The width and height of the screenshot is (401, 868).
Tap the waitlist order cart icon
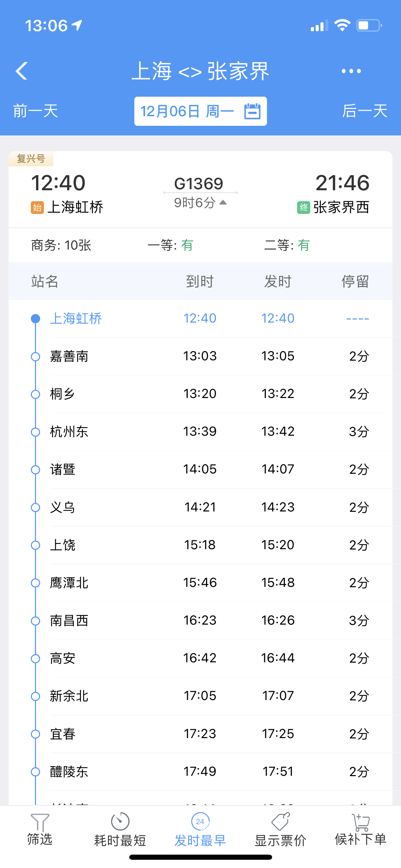[x=360, y=821]
